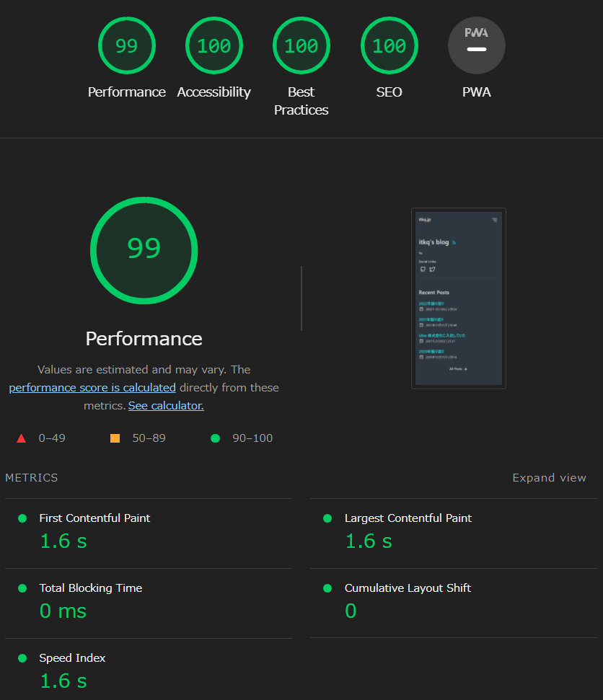The width and height of the screenshot is (603, 700).
Task: Expand the First Contentful Paint metric
Action: (x=94, y=518)
